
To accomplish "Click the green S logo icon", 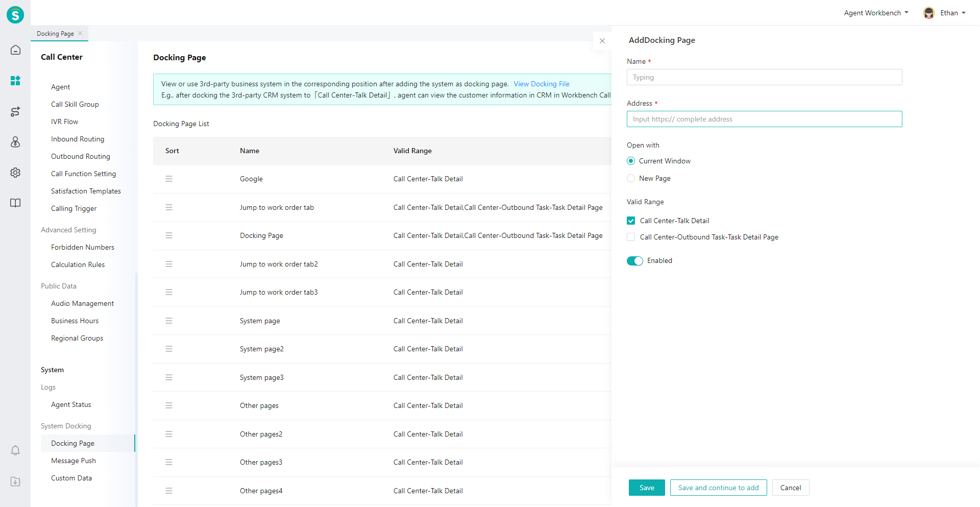I will (x=15, y=15).
